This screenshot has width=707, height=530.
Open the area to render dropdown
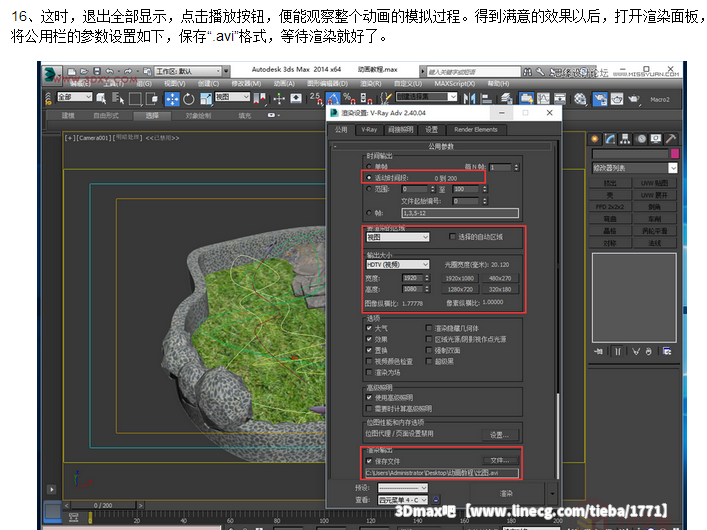397,237
